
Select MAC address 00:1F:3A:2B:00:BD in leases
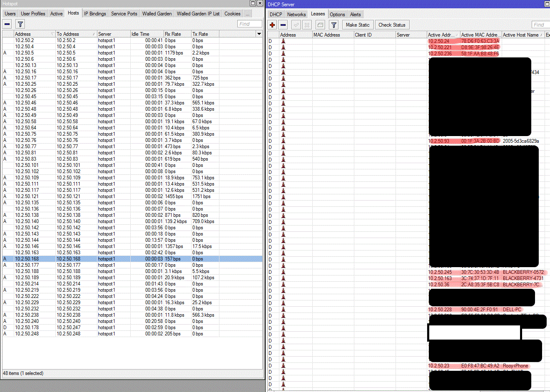coord(480,141)
